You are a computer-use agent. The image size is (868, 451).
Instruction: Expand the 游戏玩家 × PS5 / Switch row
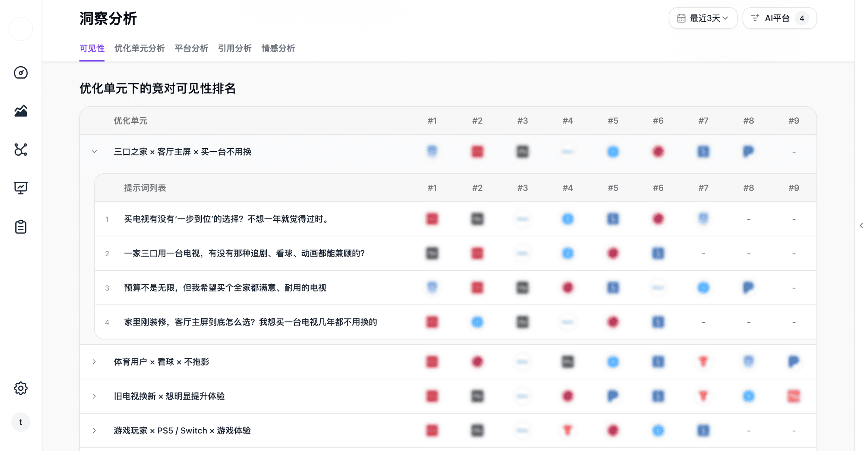[94, 430]
